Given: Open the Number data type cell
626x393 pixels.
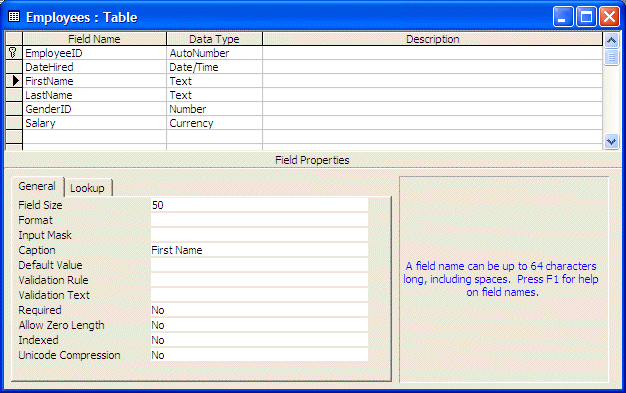Looking at the screenshot, I should click(x=214, y=109).
